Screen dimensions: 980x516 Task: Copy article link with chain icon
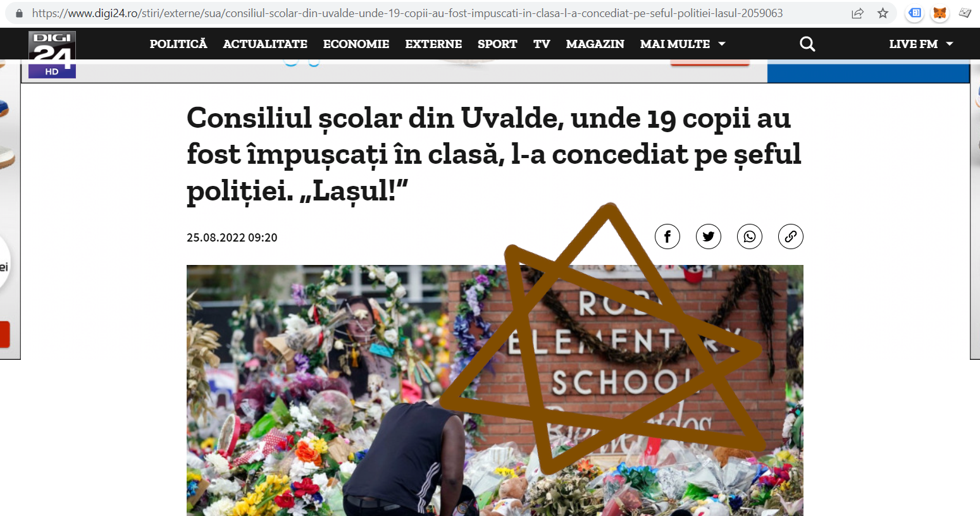pyautogui.click(x=791, y=236)
